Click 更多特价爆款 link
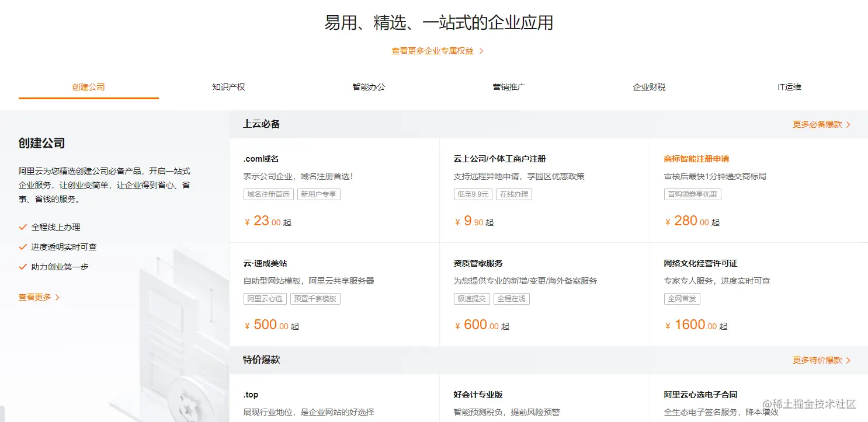The height and width of the screenshot is (422, 868). [817, 360]
